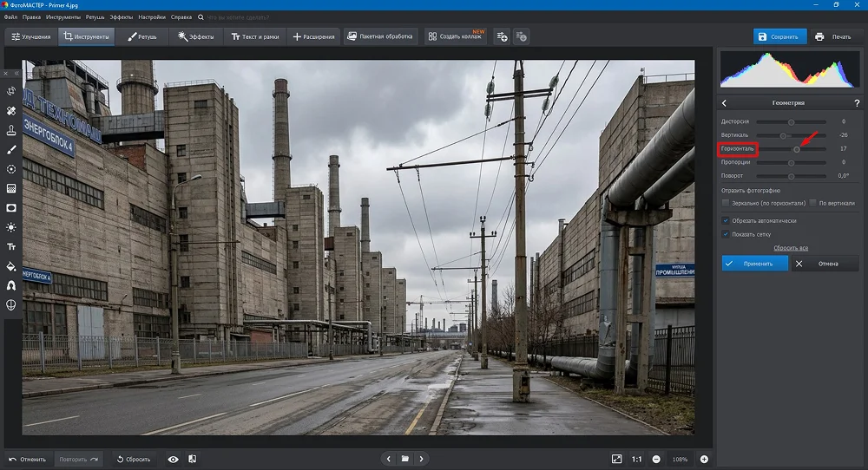Go back using the Геометрия panel arrow
868x470 pixels.
pyautogui.click(x=724, y=103)
